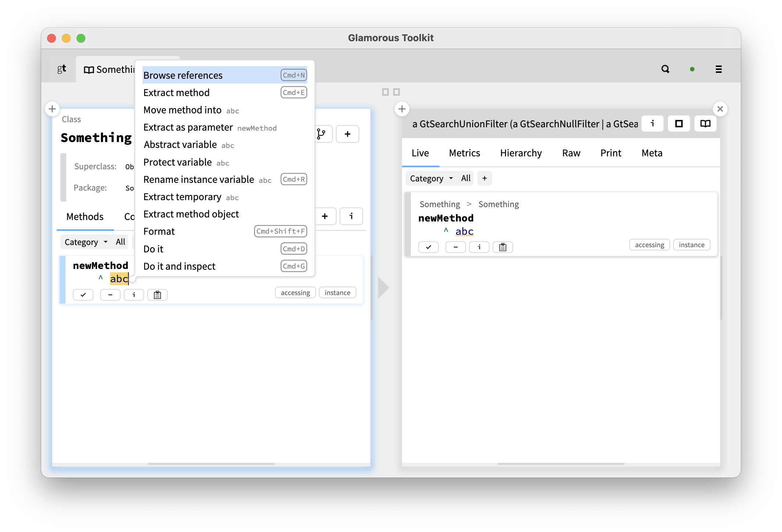
Task: Toggle the left pane layout indicator
Action: click(x=385, y=92)
